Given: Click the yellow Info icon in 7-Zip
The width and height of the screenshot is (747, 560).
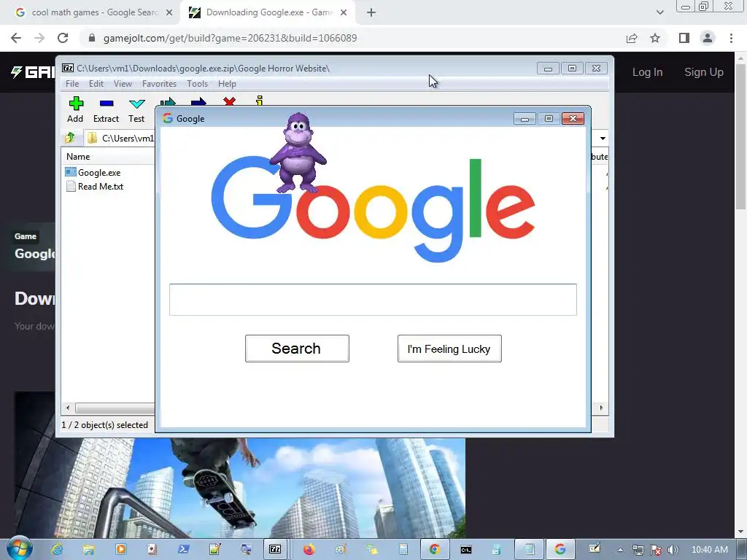Looking at the screenshot, I should point(259,101).
